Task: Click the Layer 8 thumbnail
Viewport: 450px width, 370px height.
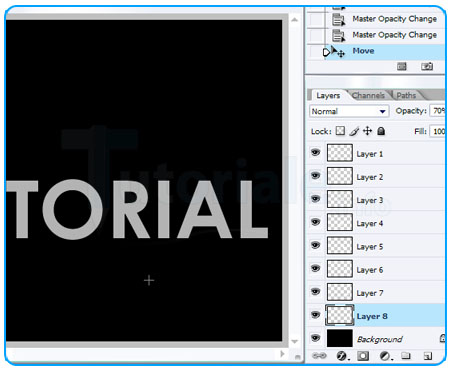Action: 340,315
